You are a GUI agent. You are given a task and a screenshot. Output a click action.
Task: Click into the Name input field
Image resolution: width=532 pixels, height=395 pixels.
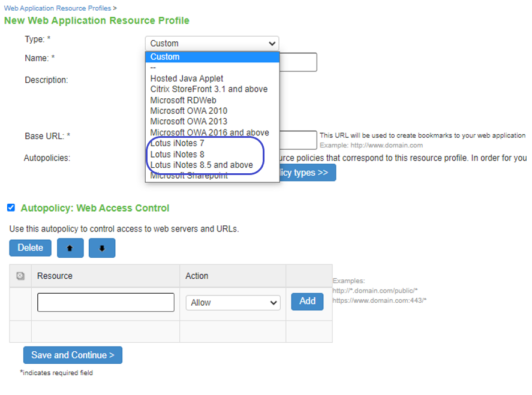298,62
